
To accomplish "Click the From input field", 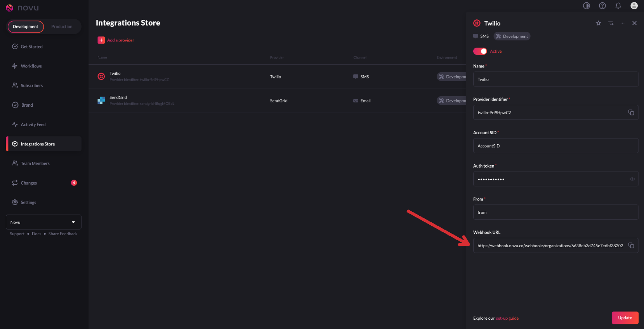I will click(556, 212).
